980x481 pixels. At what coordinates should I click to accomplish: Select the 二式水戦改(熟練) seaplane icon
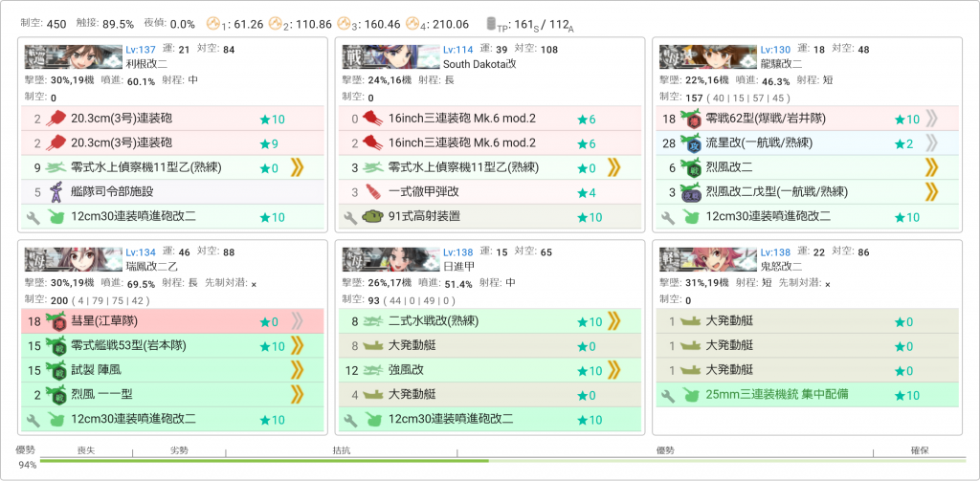click(372, 322)
